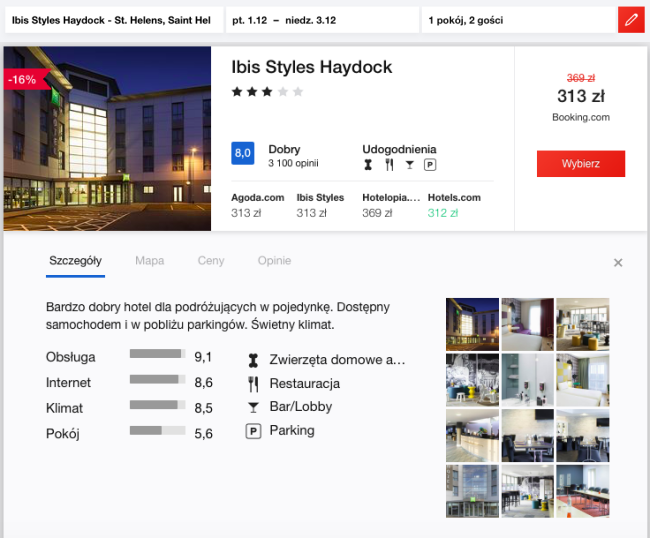
Task: Click the pets allowed icon in details
Action: [254, 359]
